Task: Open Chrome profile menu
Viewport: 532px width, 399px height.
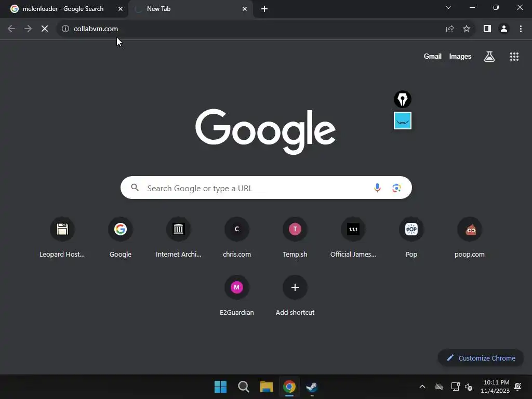Action: 504,29
